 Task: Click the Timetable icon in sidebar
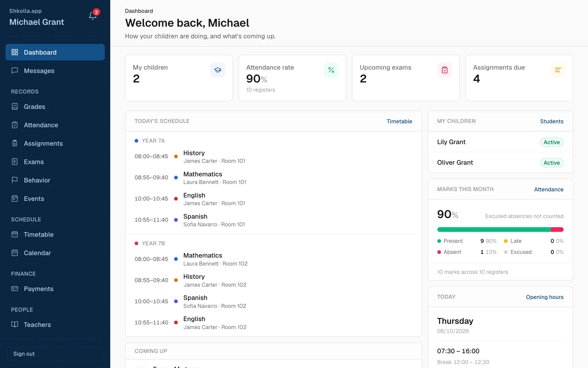[15, 234]
